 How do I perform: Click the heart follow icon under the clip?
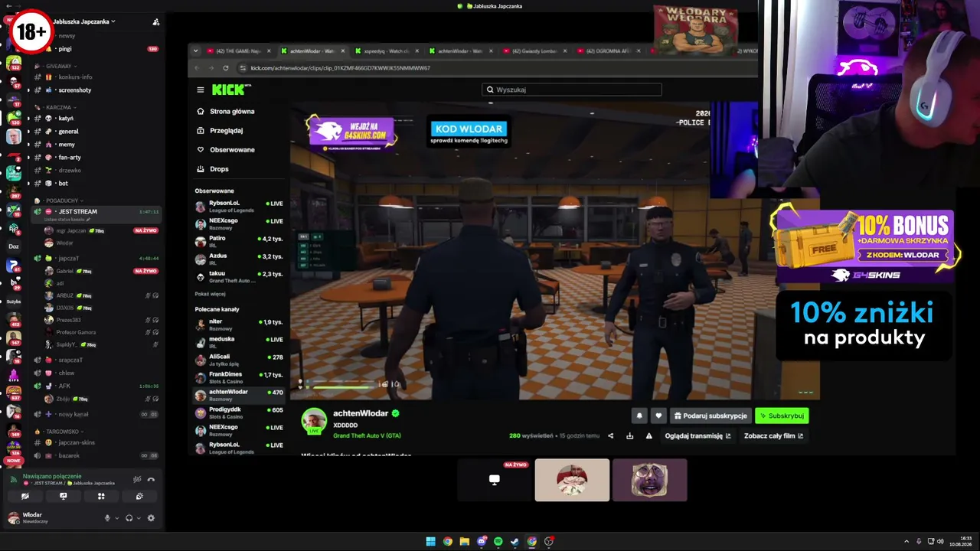click(x=658, y=416)
